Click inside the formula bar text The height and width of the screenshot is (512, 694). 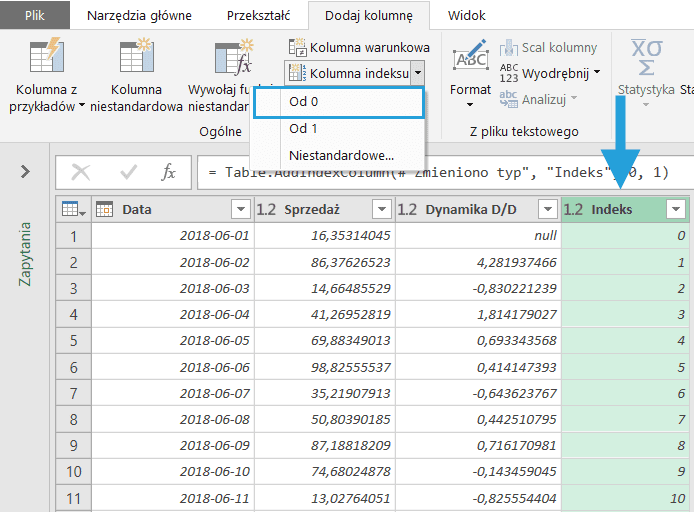click(440, 172)
